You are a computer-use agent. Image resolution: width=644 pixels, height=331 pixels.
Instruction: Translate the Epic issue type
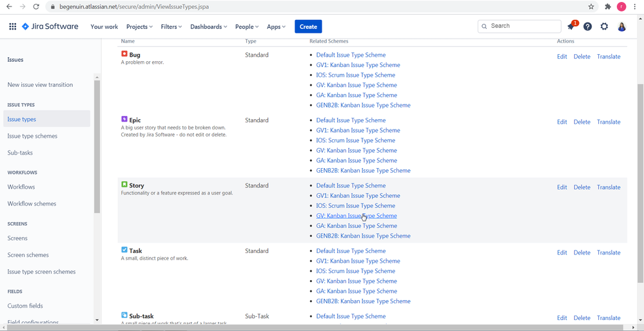click(609, 122)
